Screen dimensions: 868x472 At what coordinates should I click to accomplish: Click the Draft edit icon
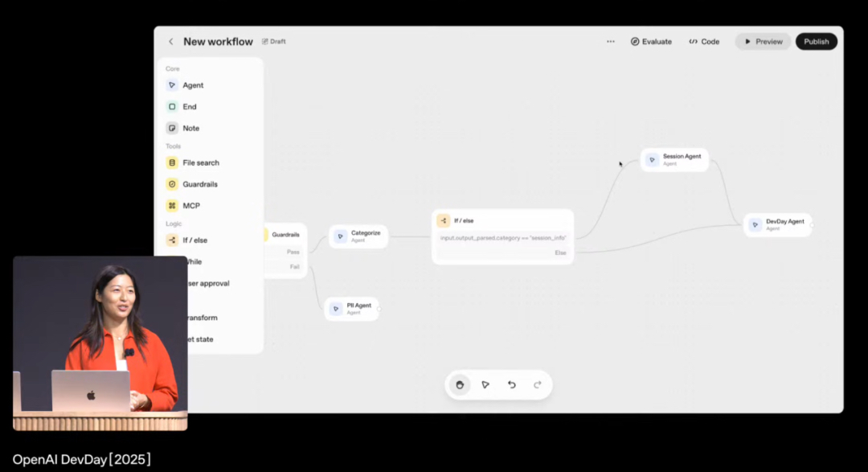[264, 42]
